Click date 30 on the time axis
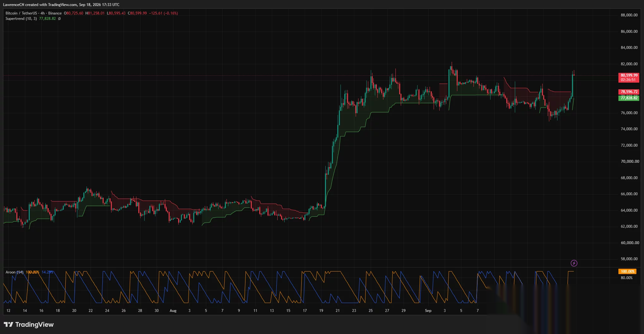Screen dimensions: 644x334 [157, 311]
